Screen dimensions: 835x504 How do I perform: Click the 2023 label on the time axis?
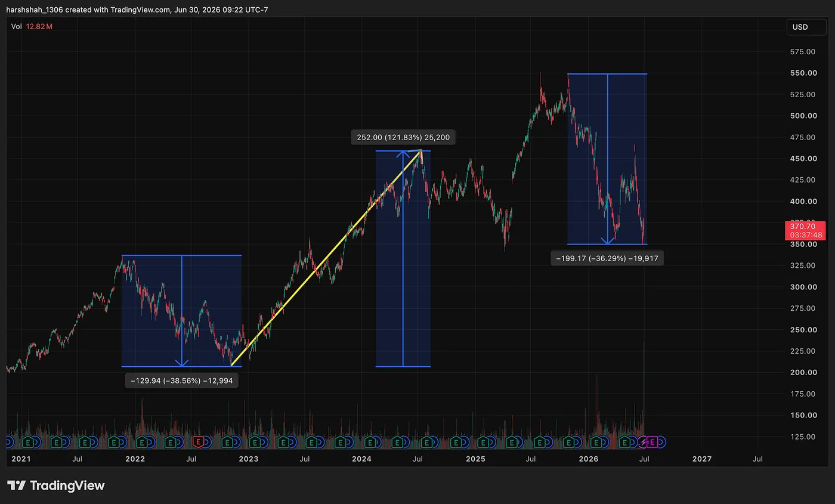(x=248, y=459)
